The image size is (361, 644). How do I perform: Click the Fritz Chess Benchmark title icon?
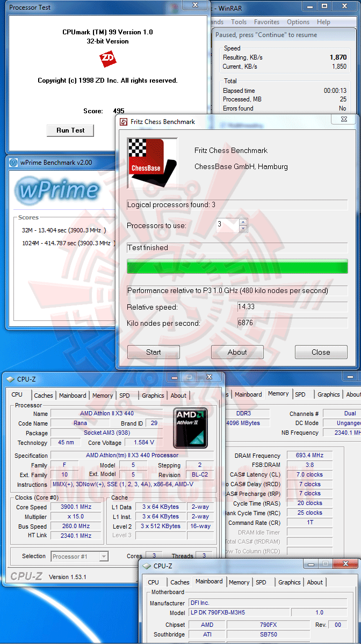point(124,122)
